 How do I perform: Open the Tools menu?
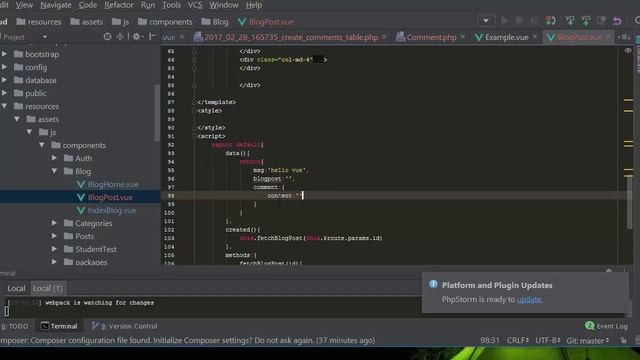tap(171, 5)
